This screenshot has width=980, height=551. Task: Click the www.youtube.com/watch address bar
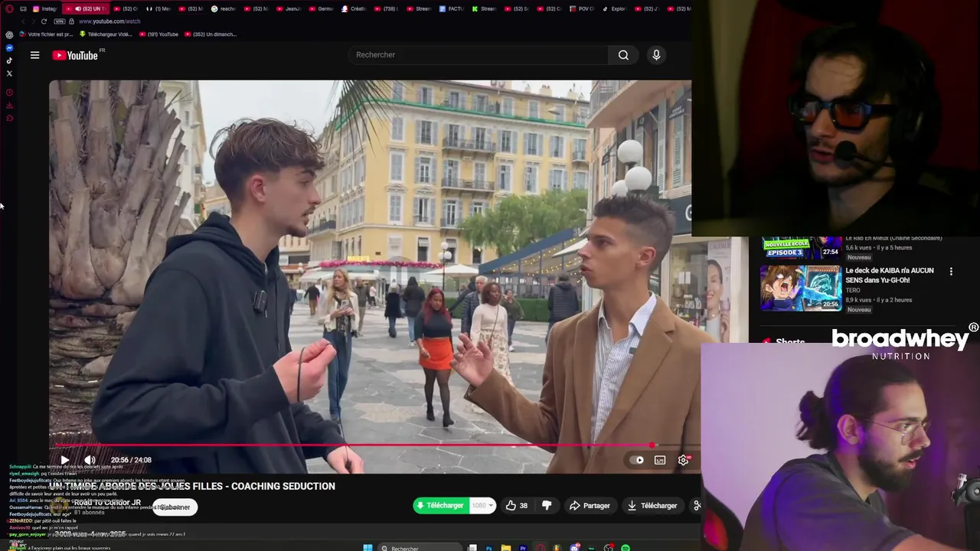pyautogui.click(x=109, y=21)
